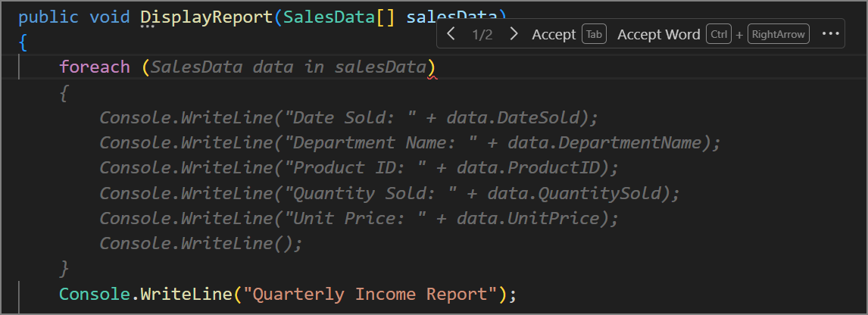Click the foreach keyword
The width and height of the screenshot is (868, 315).
click(95, 67)
